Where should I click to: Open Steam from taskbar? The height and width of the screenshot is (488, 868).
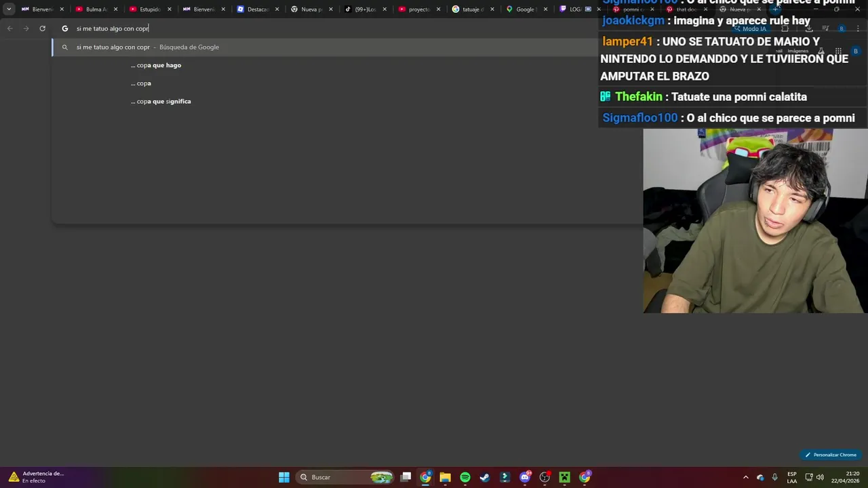(485, 477)
